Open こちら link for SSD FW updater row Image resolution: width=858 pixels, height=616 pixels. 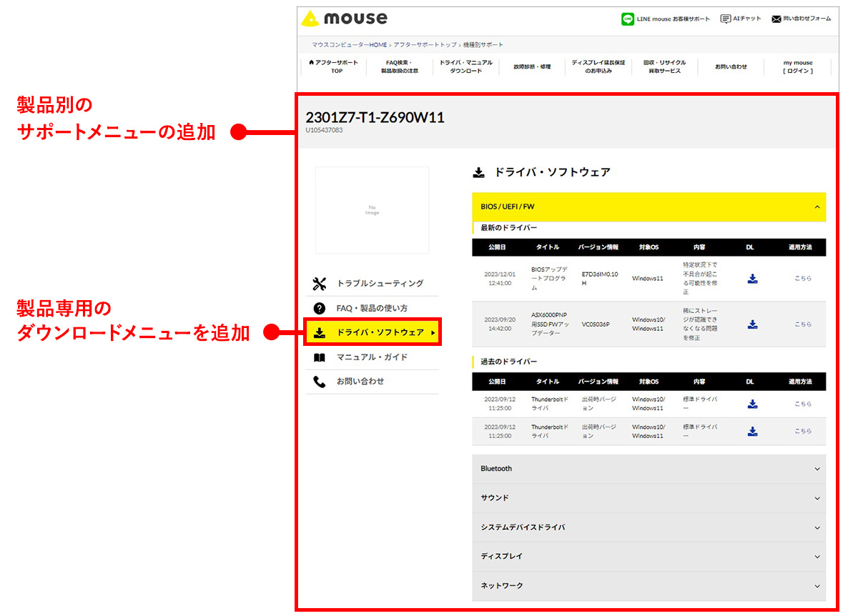(803, 324)
